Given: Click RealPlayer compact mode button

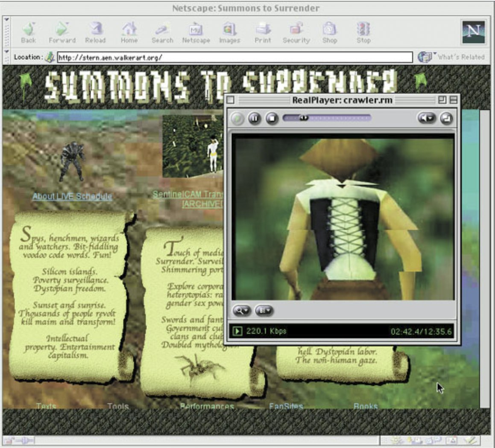Looking at the screenshot, I should point(446,118).
